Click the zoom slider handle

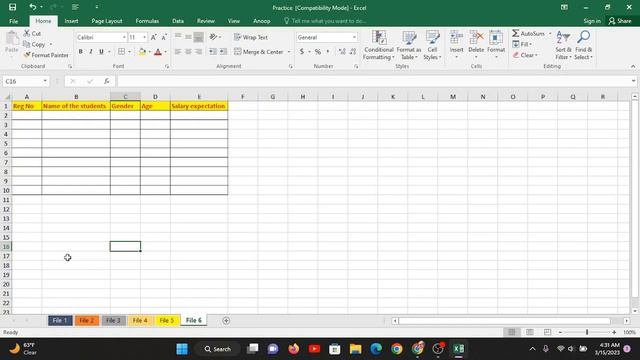(587, 332)
